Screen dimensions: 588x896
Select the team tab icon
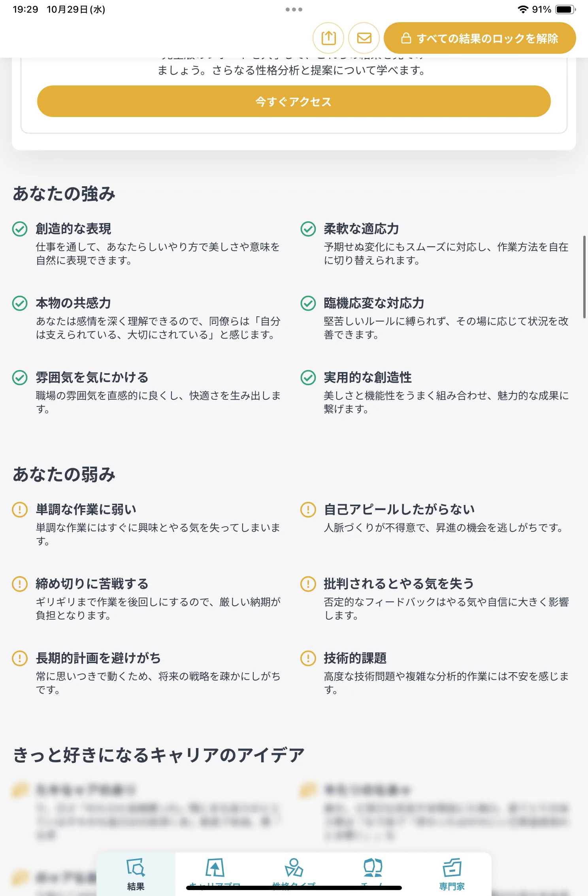tap(373, 868)
